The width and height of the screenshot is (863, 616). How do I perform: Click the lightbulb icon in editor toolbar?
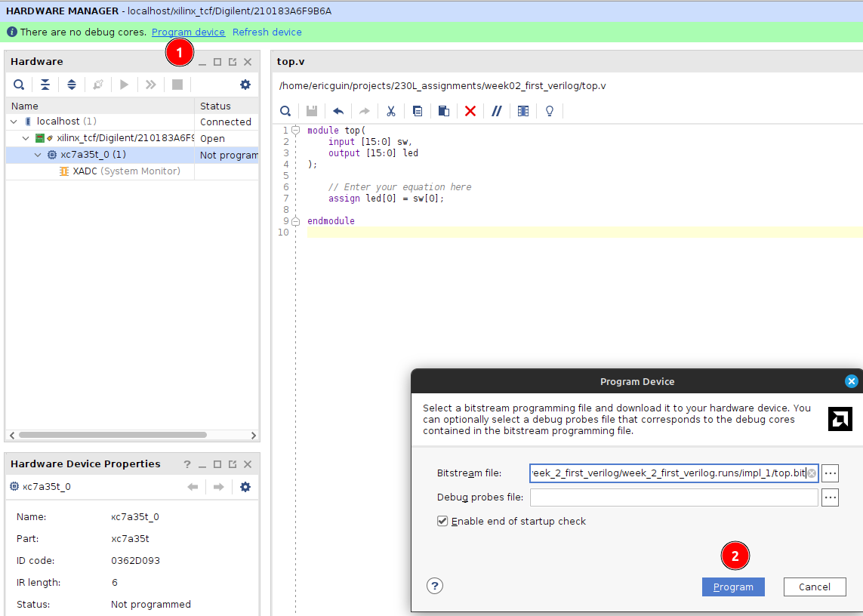pyautogui.click(x=550, y=111)
